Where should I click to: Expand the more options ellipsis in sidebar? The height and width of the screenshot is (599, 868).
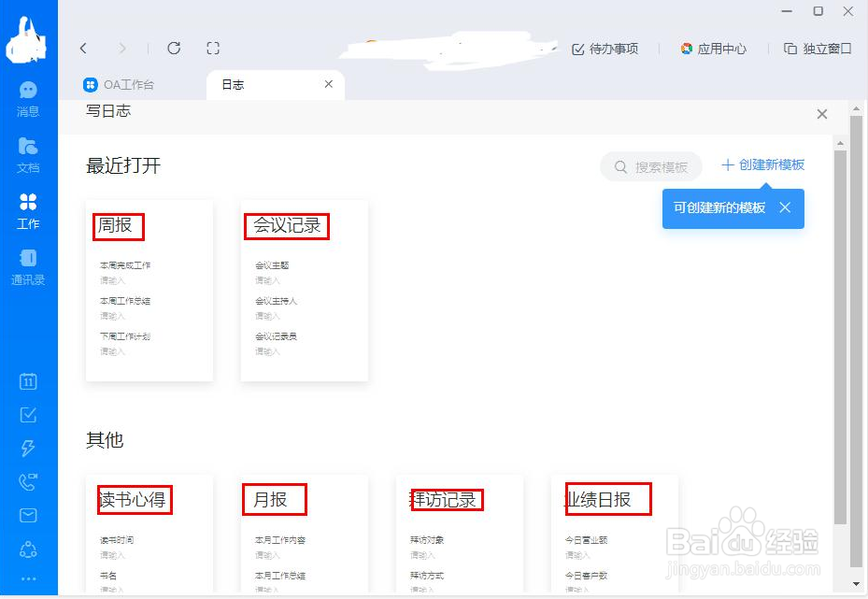point(27,577)
